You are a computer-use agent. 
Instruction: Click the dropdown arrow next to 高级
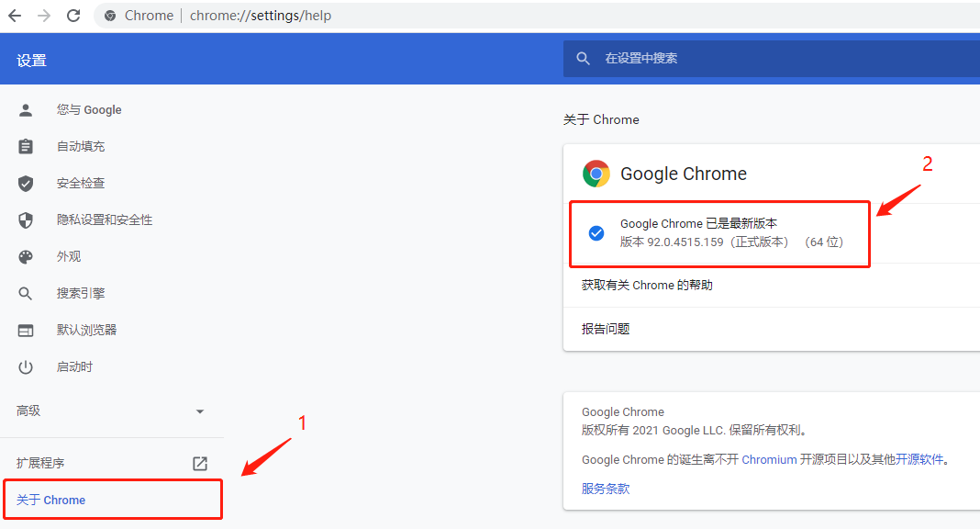[x=200, y=411]
